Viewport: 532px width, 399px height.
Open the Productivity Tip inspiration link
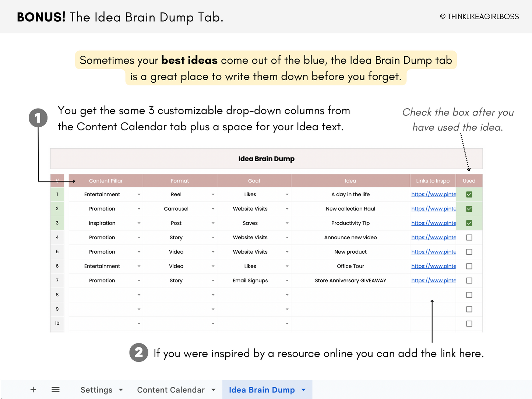pyautogui.click(x=433, y=223)
